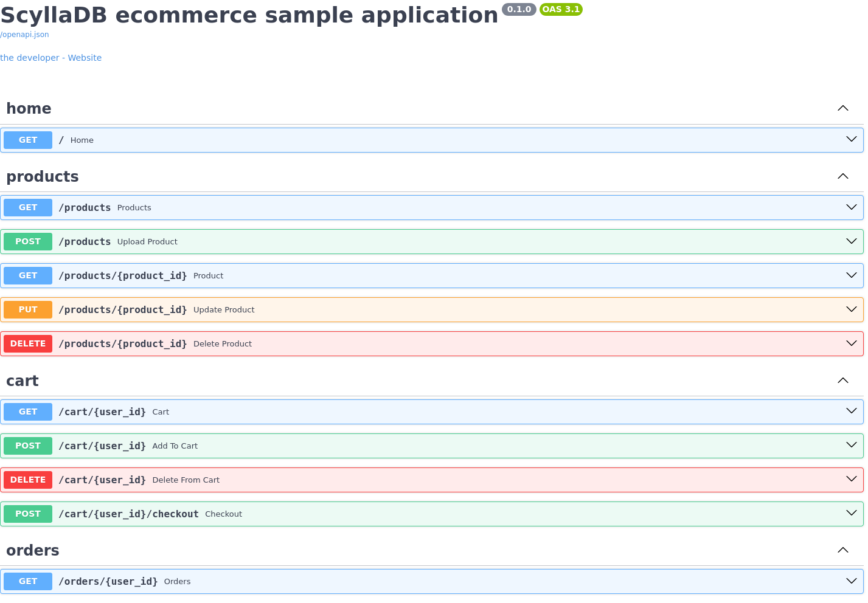The width and height of the screenshot is (868, 603).
Task: Expand GET /products/{product_id} Product arrow
Action: 852,275
